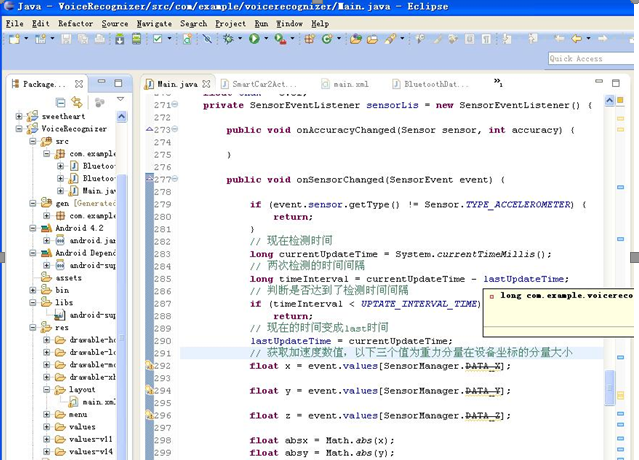The image size is (639, 460).
Task: Open the File menu
Action: (15, 24)
